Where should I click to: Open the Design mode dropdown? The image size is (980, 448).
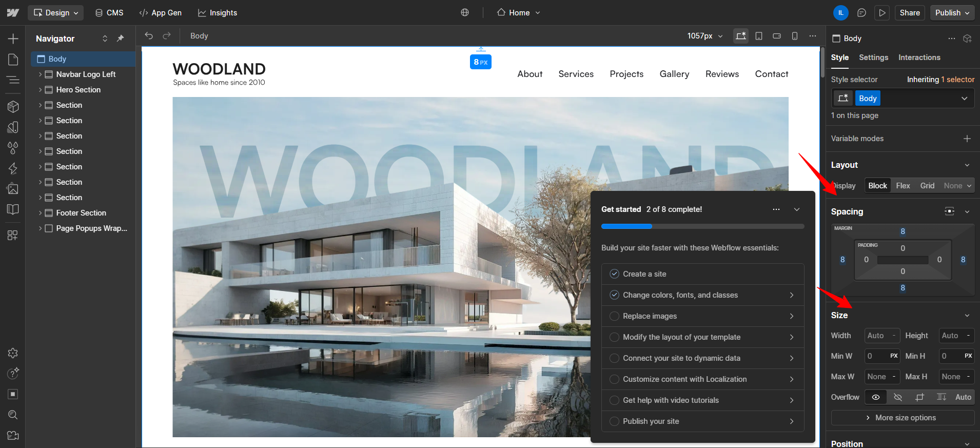56,13
